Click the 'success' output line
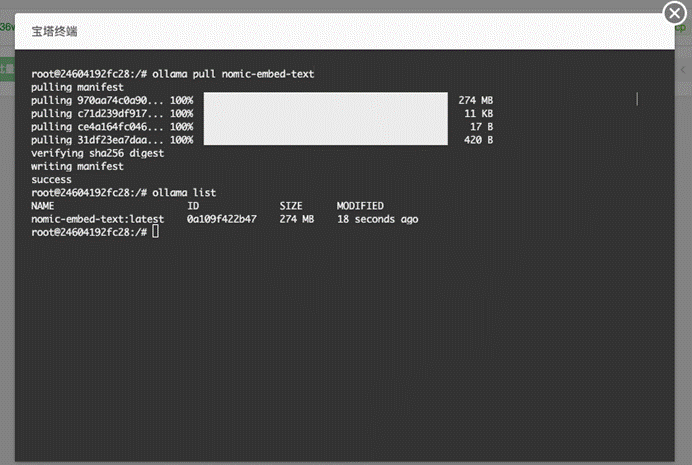The image size is (692, 465). 51,180
